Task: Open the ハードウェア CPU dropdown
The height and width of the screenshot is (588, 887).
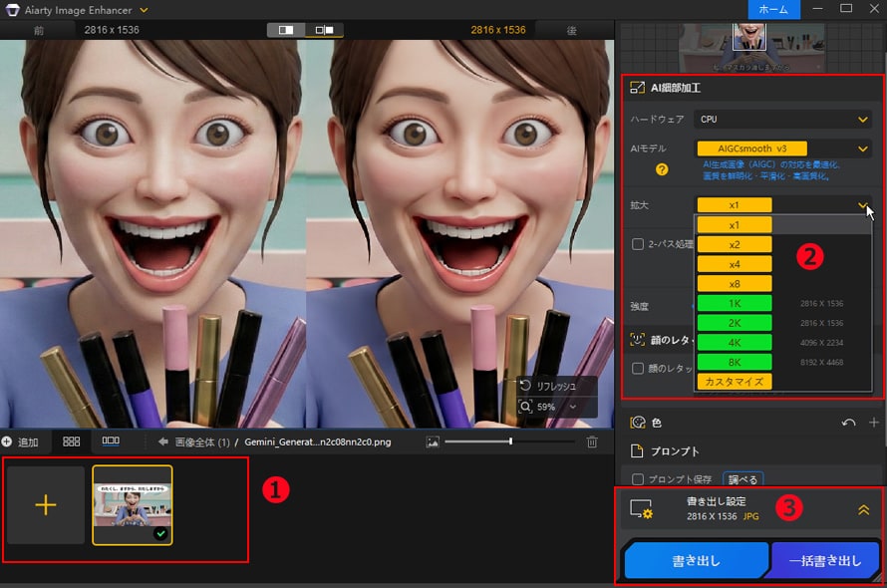Action: (x=782, y=120)
